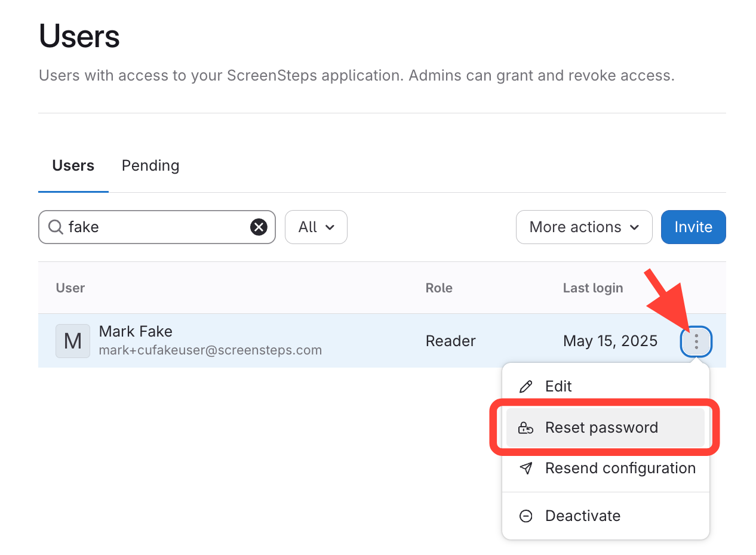
Task: Choose Reset password from the menu
Action: point(601,428)
